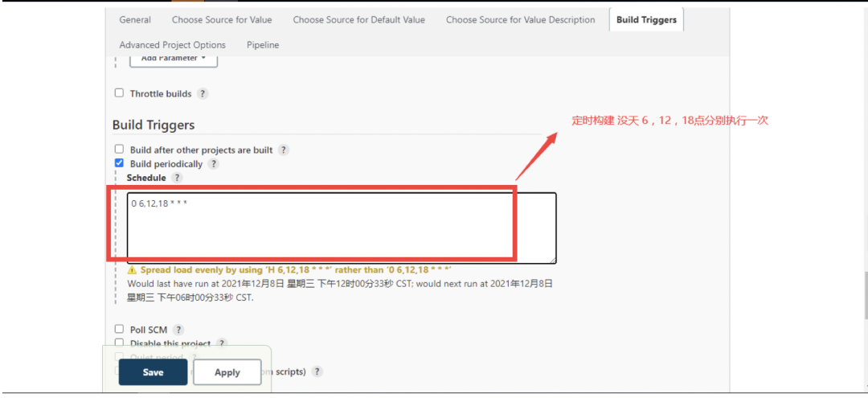Open help for Build after other projects
This screenshot has height=398, width=868.
click(284, 150)
